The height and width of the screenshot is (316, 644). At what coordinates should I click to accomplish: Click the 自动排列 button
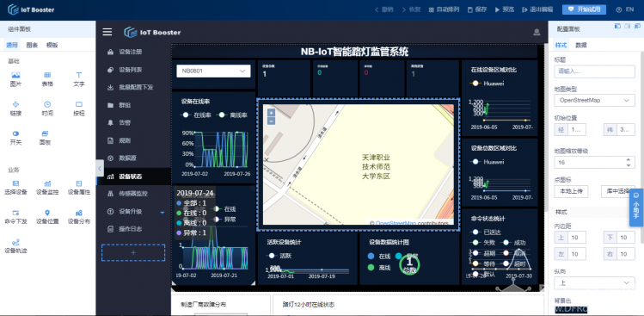444,9
